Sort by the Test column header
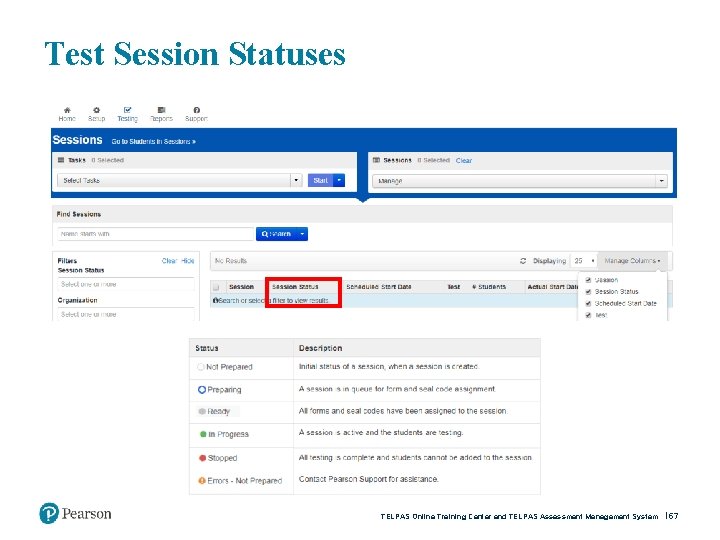Viewport: 720px width, 540px height. coord(454,287)
